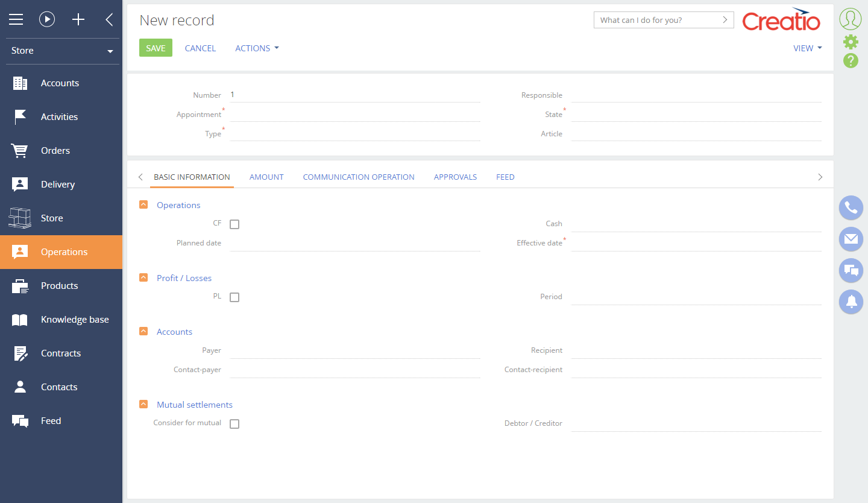Click the user profile avatar icon
Screen dimensions: 868x503
click(x=851, y=19)
